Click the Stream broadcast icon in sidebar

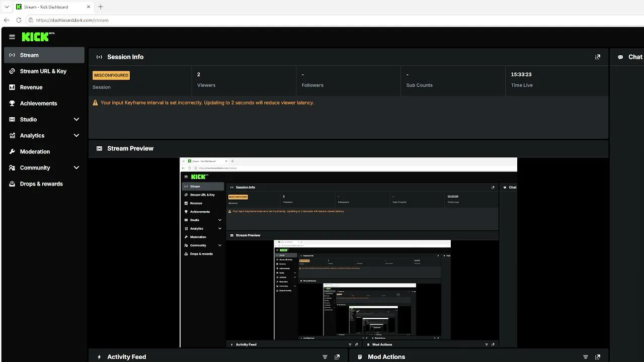[12, 55]
